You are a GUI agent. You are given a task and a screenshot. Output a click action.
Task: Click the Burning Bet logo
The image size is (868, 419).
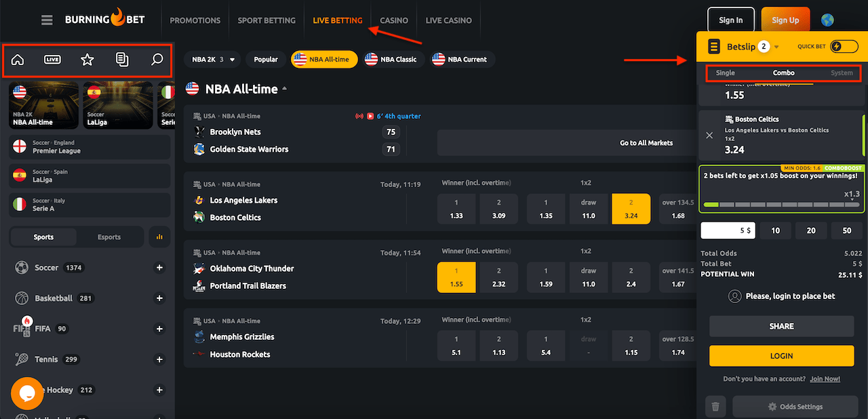point(104,18)
